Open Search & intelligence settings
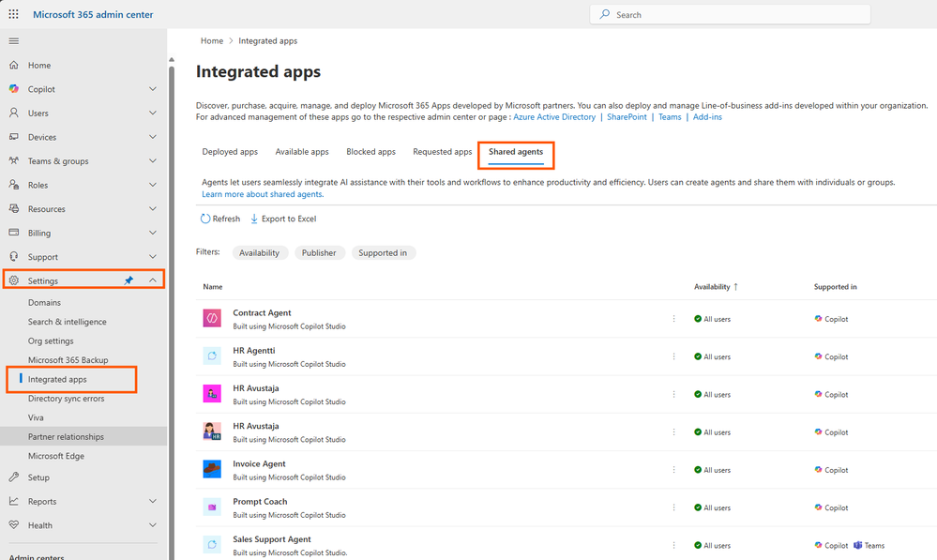 pyautogui.click(x=67, y=322)
